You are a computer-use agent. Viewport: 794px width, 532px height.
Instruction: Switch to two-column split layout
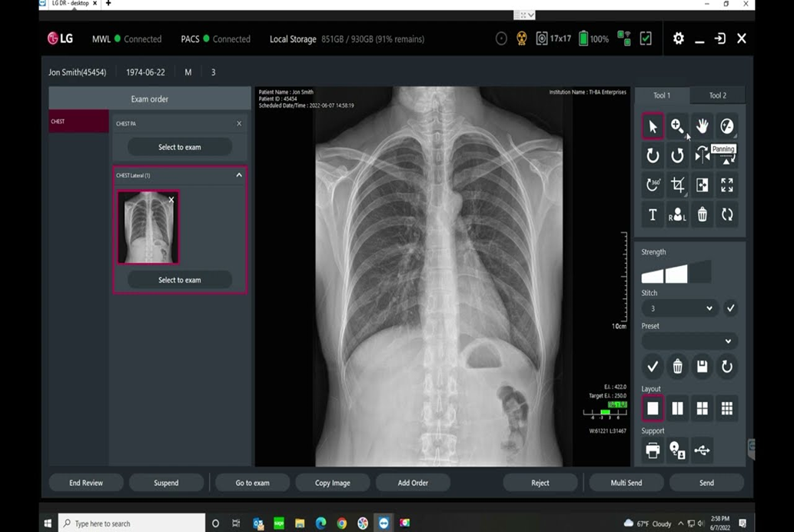[677, 409]
